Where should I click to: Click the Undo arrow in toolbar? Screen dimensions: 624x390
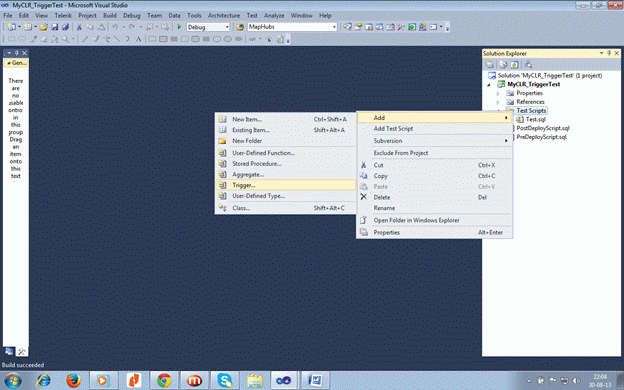coord(115,27)
